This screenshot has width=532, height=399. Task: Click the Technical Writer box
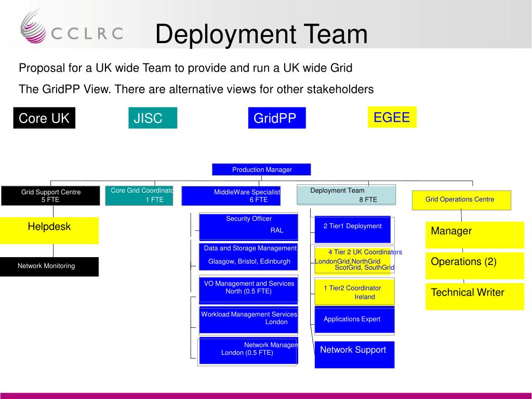(475, 296)
